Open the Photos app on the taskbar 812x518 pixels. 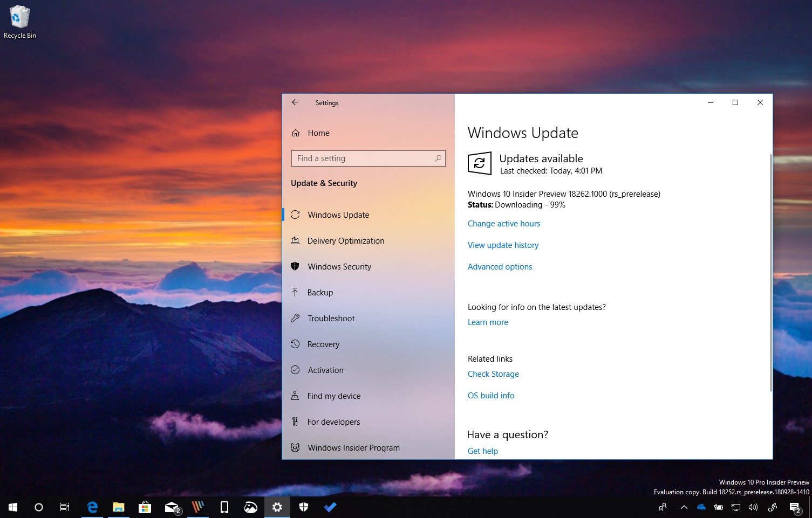[x=251, y=507]
